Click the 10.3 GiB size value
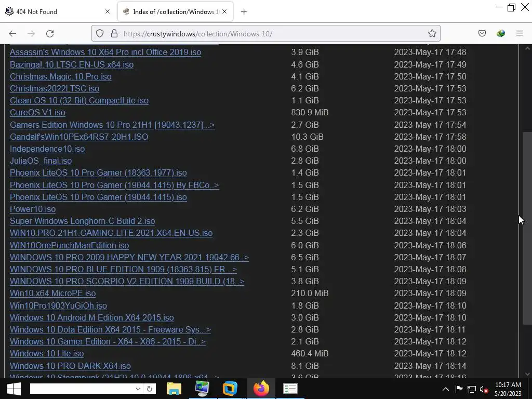This screenshot has height=399, width=532. click(x=307, y=137)
